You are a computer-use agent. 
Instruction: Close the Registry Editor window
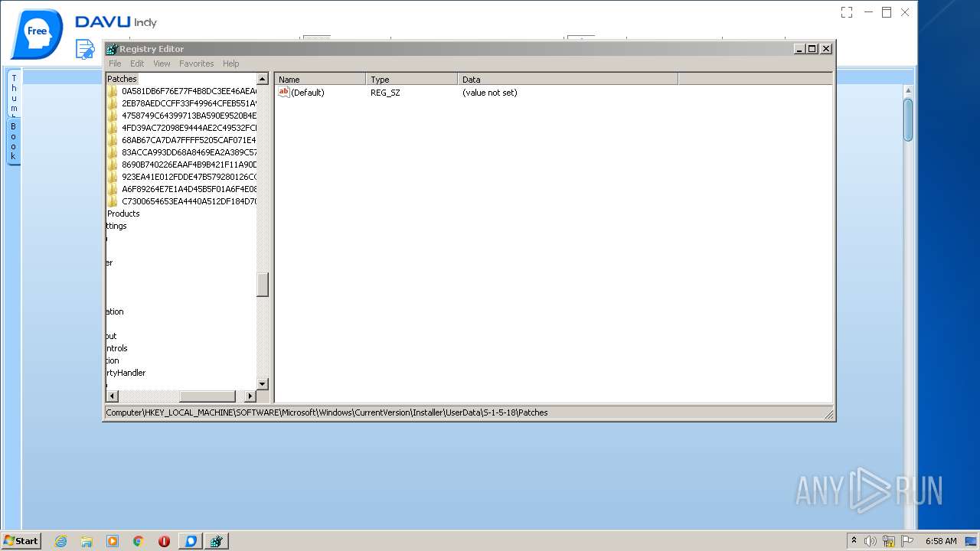pyautogui.click(x=826, y=48)
